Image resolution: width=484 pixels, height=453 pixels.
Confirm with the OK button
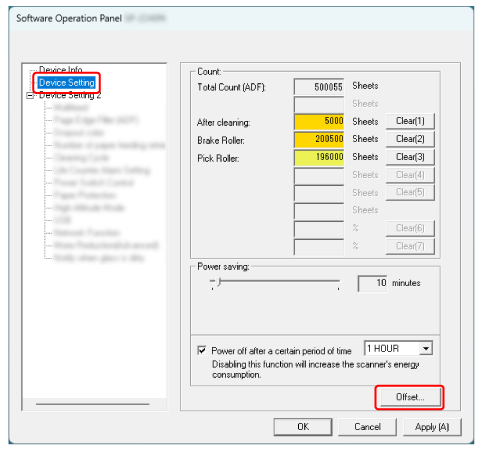[x=303, y=427]
